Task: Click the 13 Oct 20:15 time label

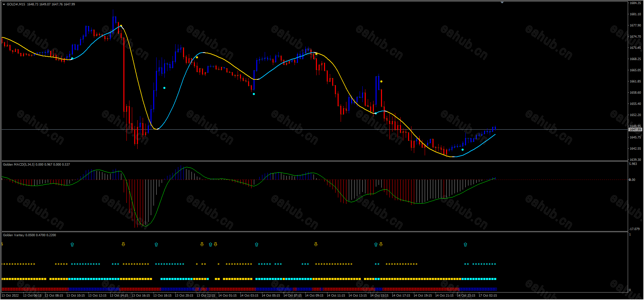Action: (184, 296)
